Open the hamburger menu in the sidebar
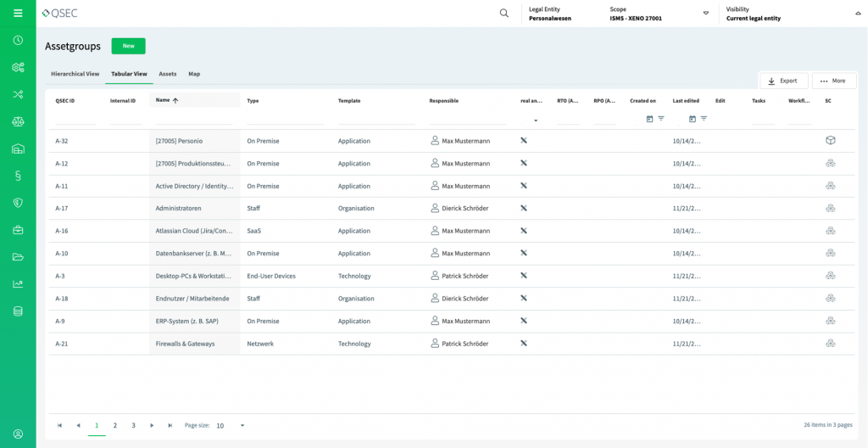 18,13
